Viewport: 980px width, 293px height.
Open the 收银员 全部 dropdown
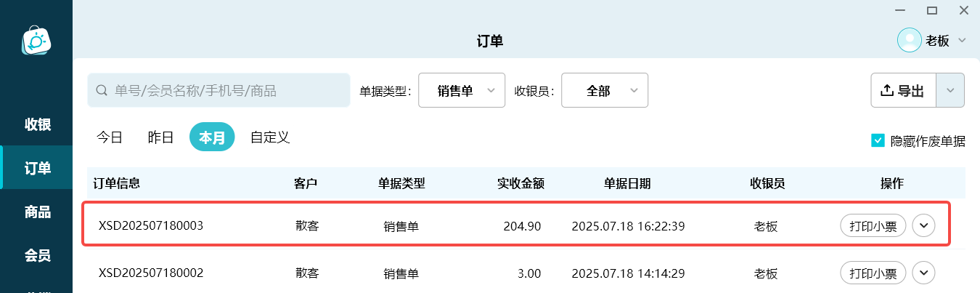(x=605, y=91)
